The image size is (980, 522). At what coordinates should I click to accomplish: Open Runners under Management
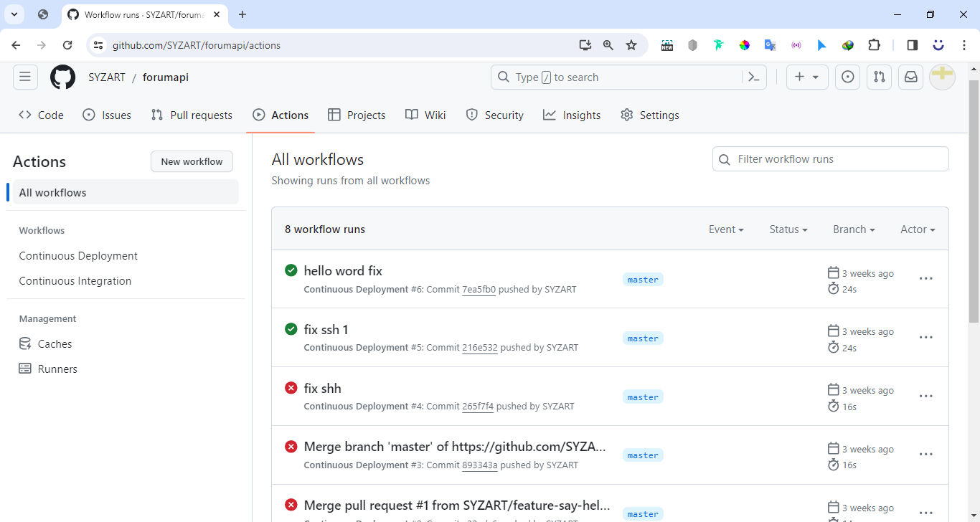[x=48, y=369]
